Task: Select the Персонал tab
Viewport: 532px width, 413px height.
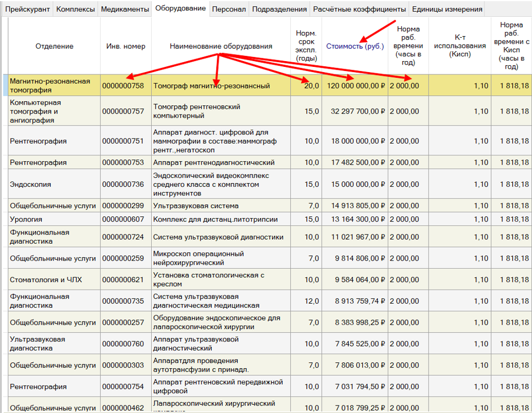Action: (228, 9)
